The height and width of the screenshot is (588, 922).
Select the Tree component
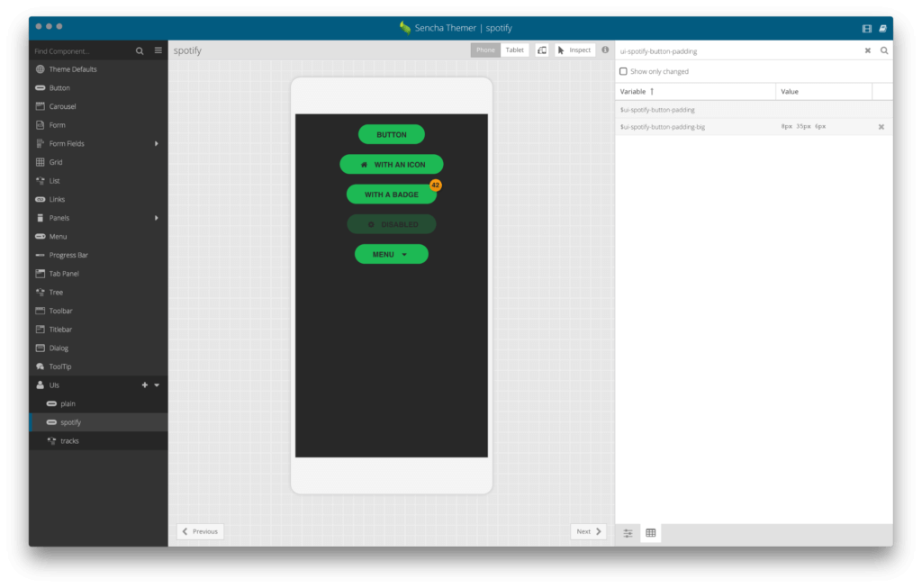click(98, 293)
